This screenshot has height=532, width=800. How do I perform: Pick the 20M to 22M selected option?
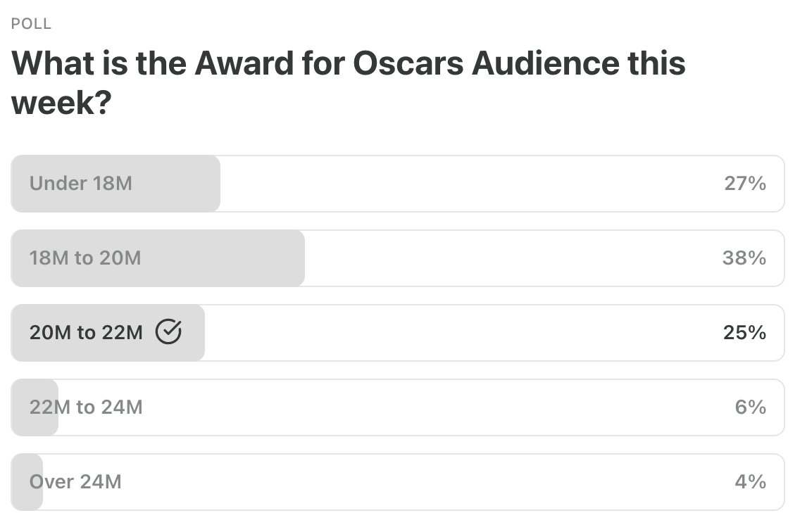point(86,333)
